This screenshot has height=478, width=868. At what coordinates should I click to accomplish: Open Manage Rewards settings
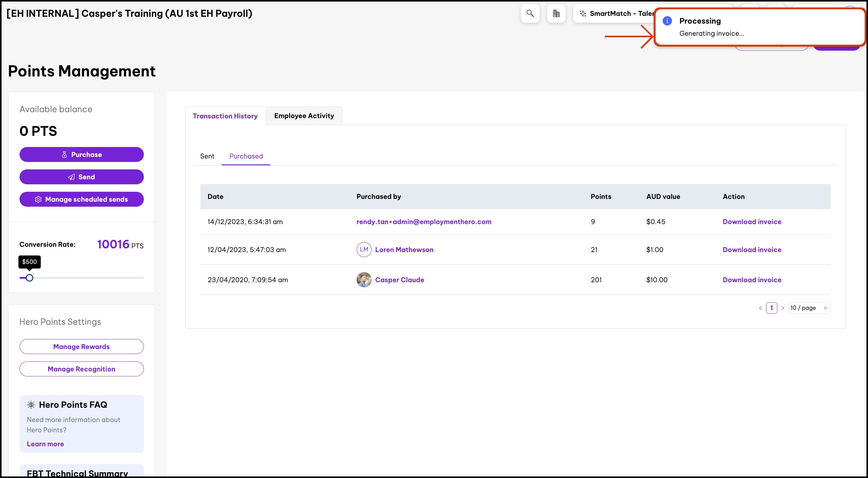coord(81,347)
